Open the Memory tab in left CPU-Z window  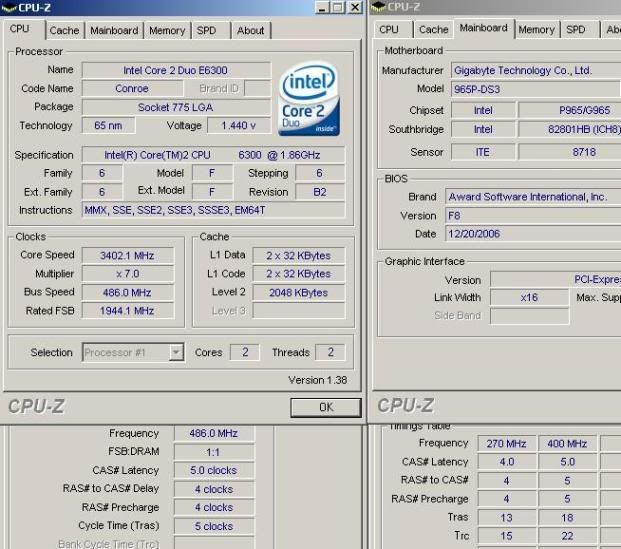167,30
